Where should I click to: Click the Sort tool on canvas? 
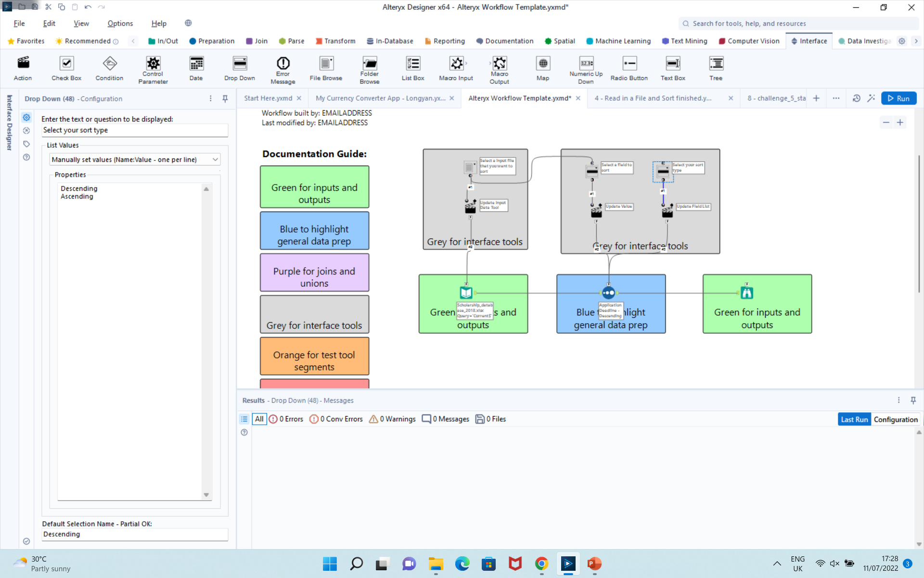(608, 292)
